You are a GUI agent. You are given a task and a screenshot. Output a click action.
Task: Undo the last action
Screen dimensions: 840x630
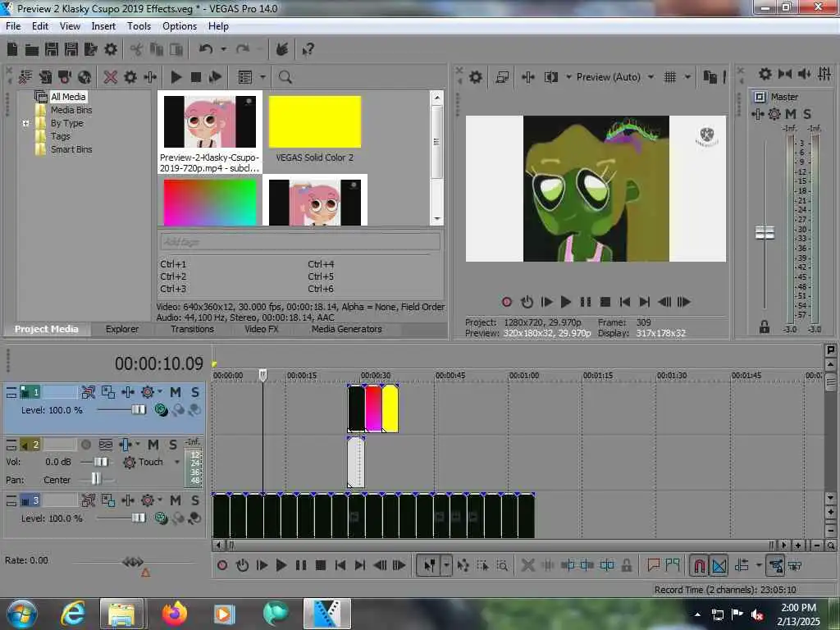[206, 49]
